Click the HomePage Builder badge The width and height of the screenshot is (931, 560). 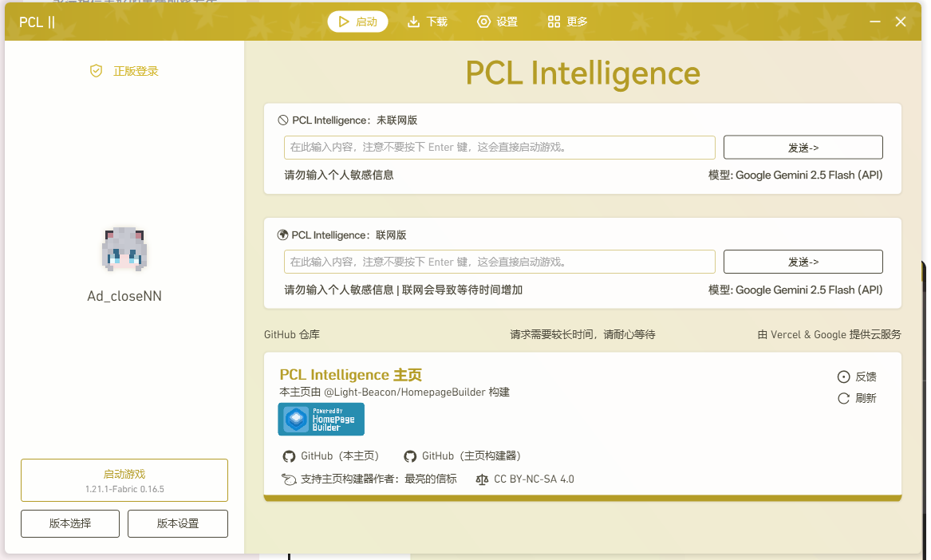pos(321,419)
